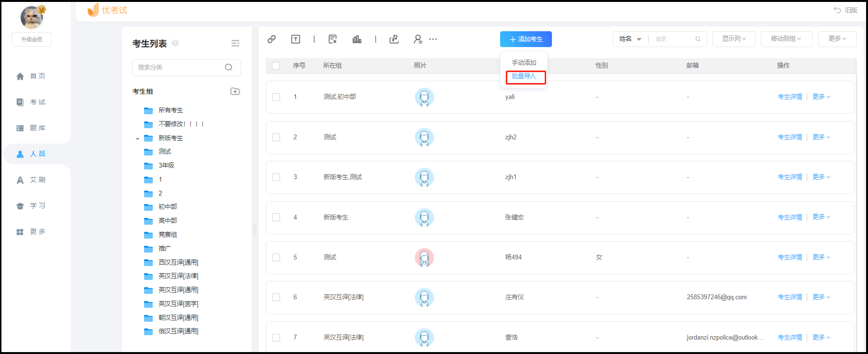Check the box for row 1 yali
The width and height of the screenshot is (868, 354).
276,97
